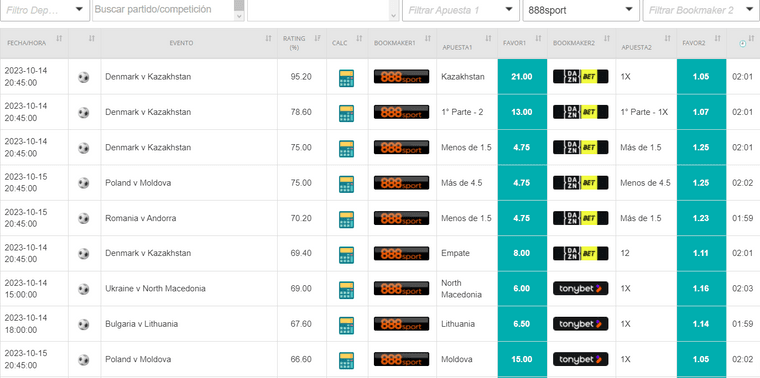Select the Lithuania bet text
This screenshot has width=760, height=378.
(x=458, y=324)
